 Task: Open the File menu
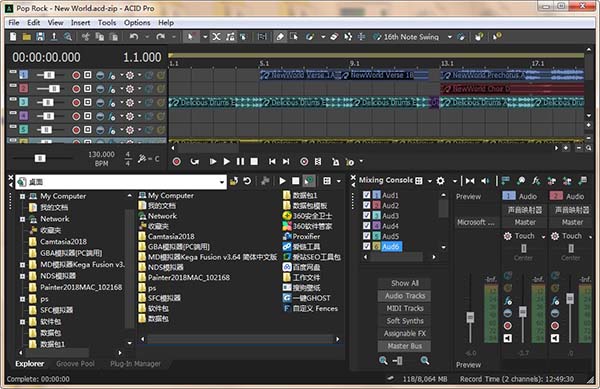pyautogui.click(x=14, y=23)
